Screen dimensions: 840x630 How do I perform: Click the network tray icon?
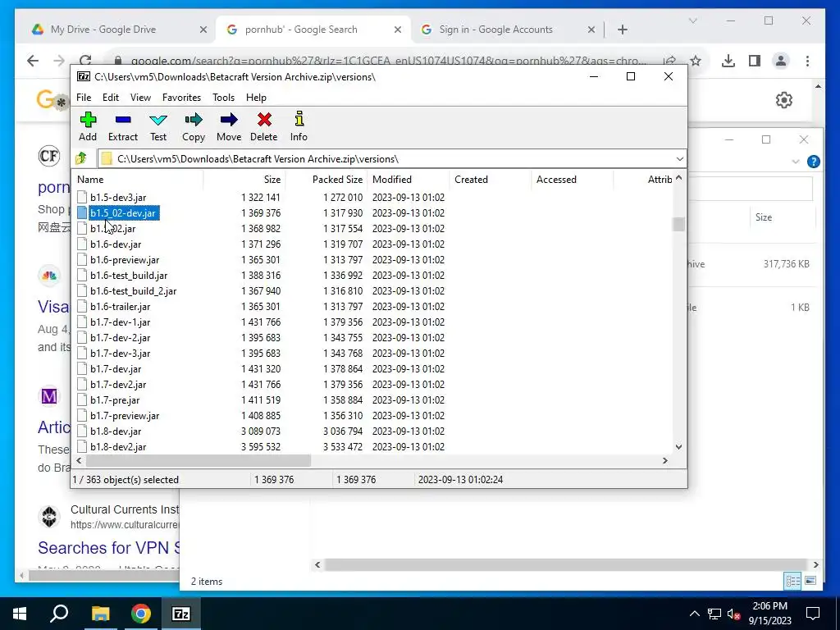714,614
